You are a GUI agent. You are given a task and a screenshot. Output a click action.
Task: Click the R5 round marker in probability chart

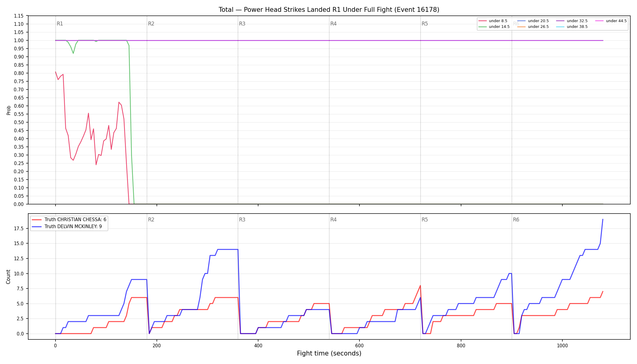(x=425, y=24)
